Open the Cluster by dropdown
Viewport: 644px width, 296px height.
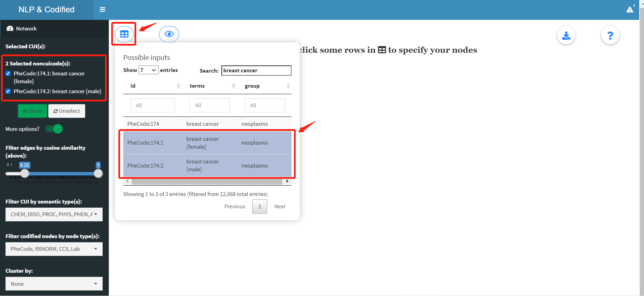coord(54,284)
